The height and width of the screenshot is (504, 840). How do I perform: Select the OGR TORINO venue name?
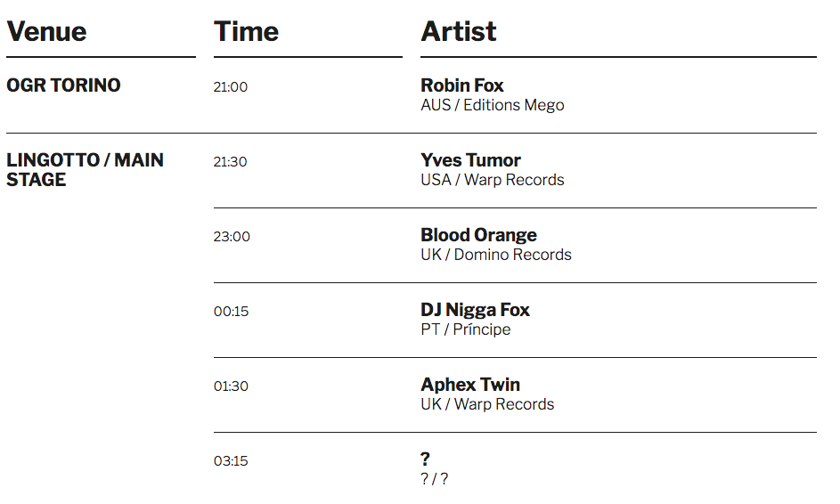point(63,85)
